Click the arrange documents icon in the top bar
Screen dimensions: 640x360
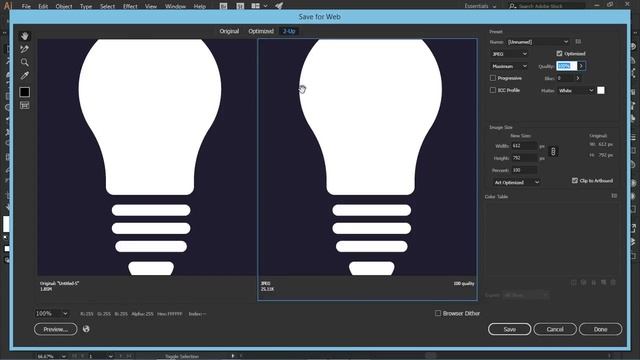(259, 6)
